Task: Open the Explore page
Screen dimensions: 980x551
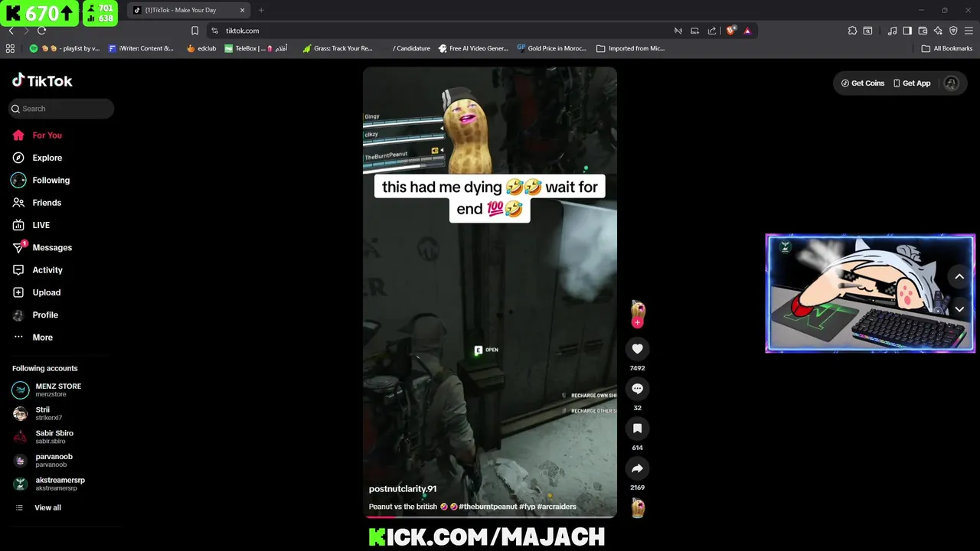Action: (x=37, y=158)
